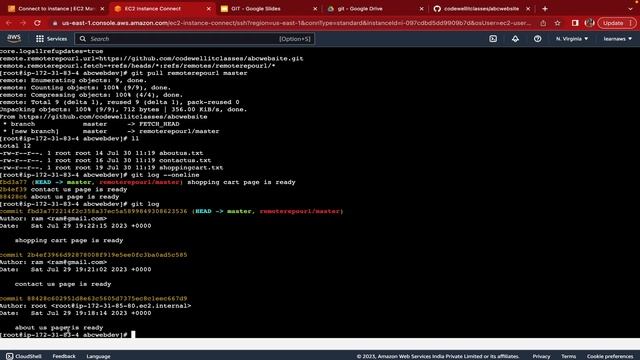Click 'Author: root' line in git log

[96, 306]
